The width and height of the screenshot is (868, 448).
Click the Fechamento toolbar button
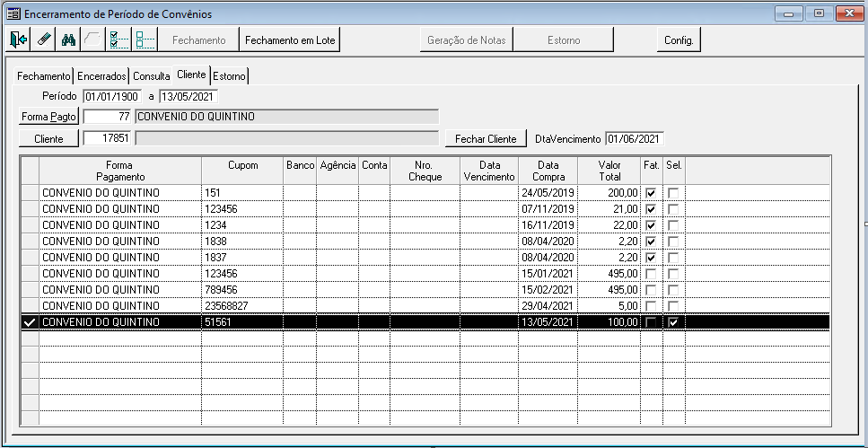coord(198,40)
